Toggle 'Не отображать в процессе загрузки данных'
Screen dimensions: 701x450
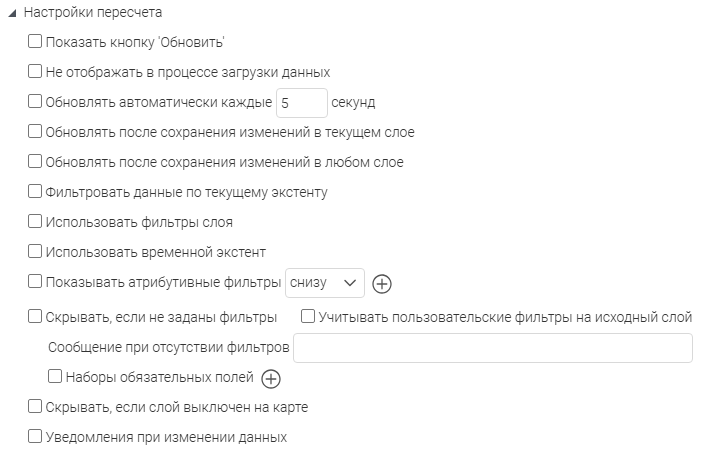coord(36,72)
